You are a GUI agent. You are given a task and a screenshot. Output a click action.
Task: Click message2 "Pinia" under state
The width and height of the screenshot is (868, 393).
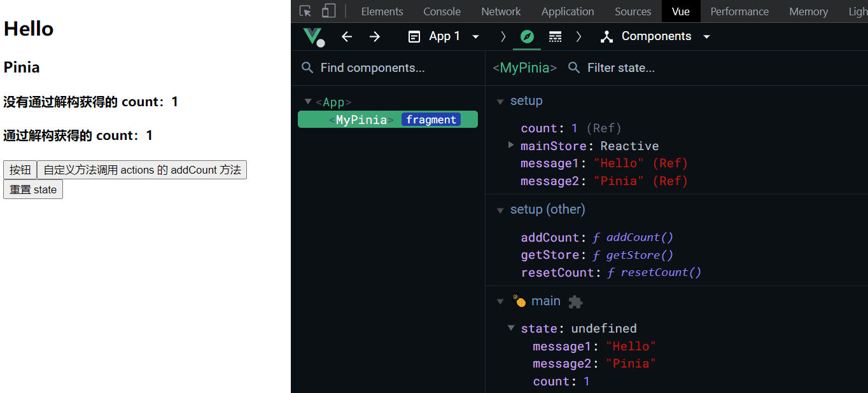click(x=594, y=363)
